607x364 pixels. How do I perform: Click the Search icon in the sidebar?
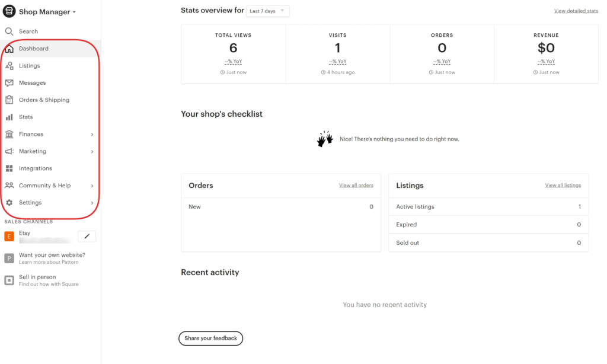coord(9,31)
